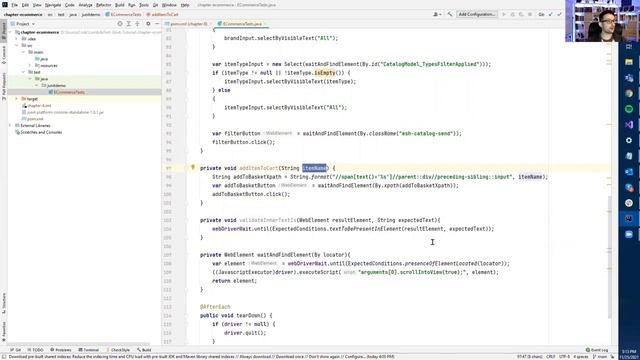Select pom.xml in project tree
Screen dimensions: 640x360
coord(35,119)
